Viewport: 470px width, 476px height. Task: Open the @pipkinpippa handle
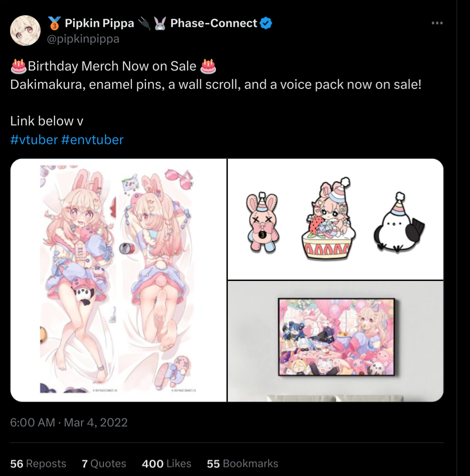pos(83,39)
